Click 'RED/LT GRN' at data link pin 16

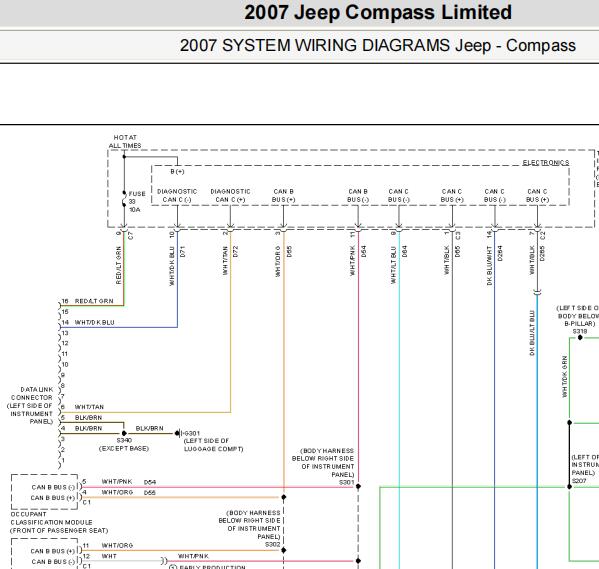coord(94,301)
